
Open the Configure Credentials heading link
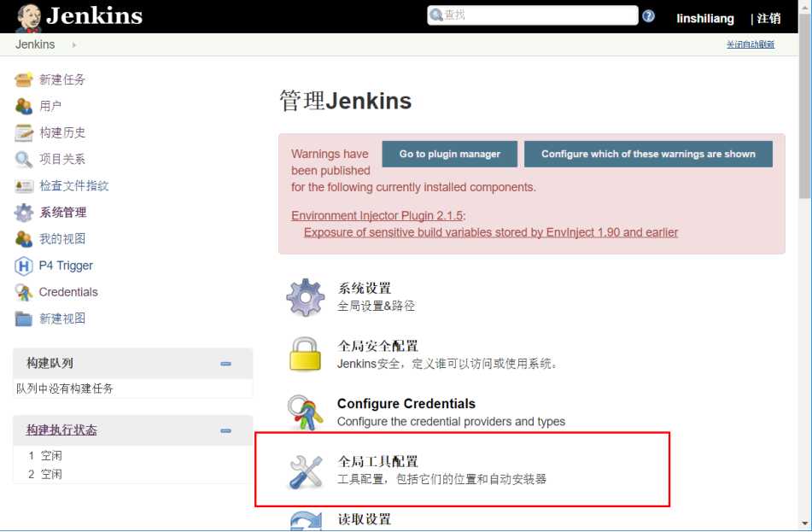pos(406,404)
